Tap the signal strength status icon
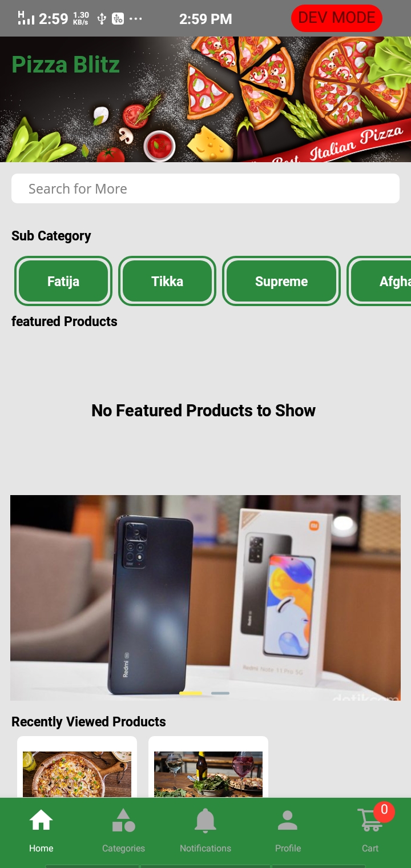Viewport: 411px width, 868px height. tap(26, 18)
